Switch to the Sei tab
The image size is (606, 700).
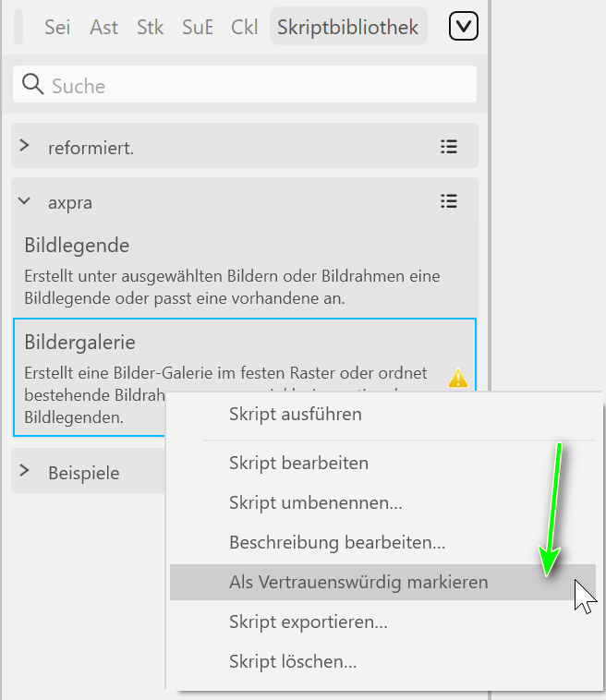click(x=57, y=27)
